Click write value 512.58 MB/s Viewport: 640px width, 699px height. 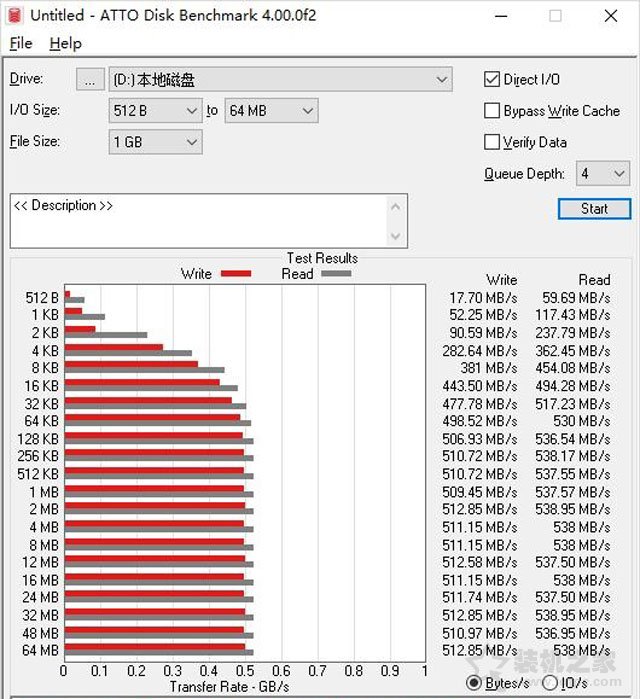click(480, 563)
